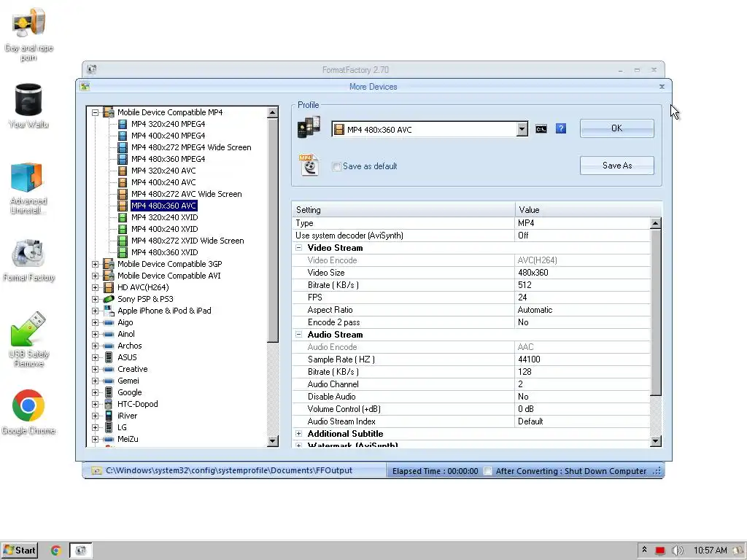Click the command-line console icon beside profile dropdown

[541, 129]
